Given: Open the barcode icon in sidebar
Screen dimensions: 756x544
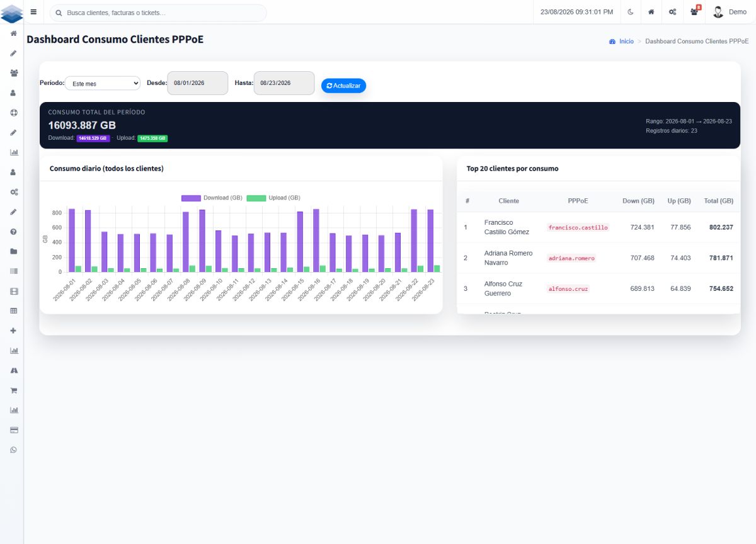Looking at the screenshot, I should [14, 271].
